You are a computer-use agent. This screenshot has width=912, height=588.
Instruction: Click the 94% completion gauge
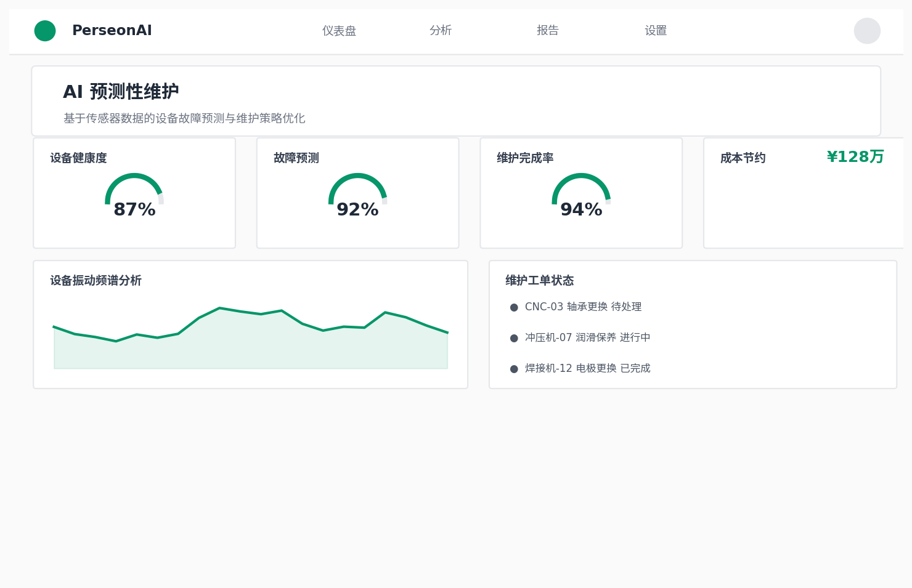click(x=581, y=196)
